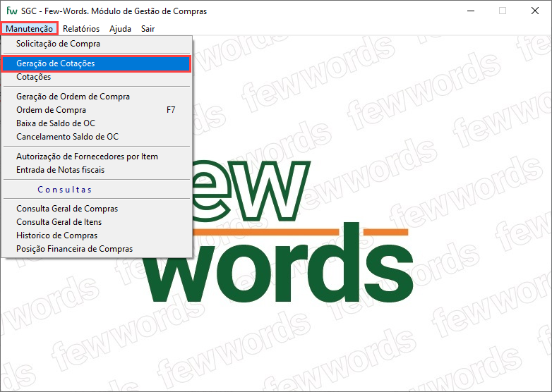The height and width of the screenshot is (392, 552).
Task: Click Sair in the menu bar
Action: 148,28
